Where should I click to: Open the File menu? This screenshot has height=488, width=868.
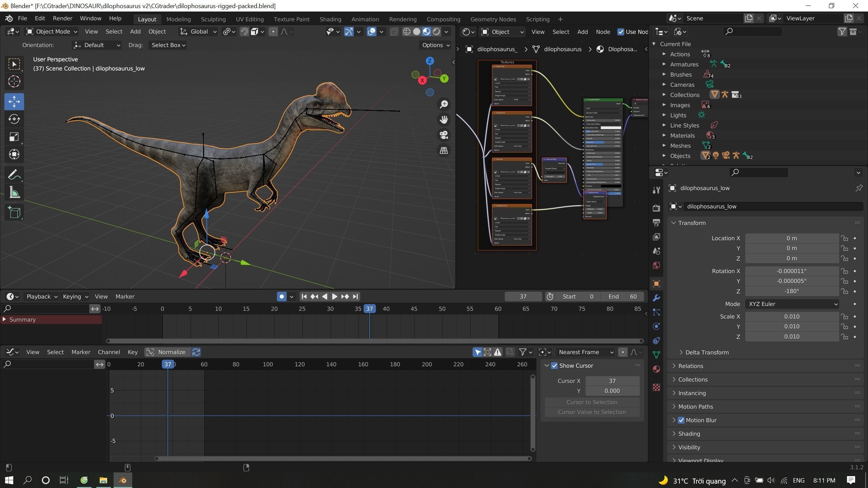[22, 18]
